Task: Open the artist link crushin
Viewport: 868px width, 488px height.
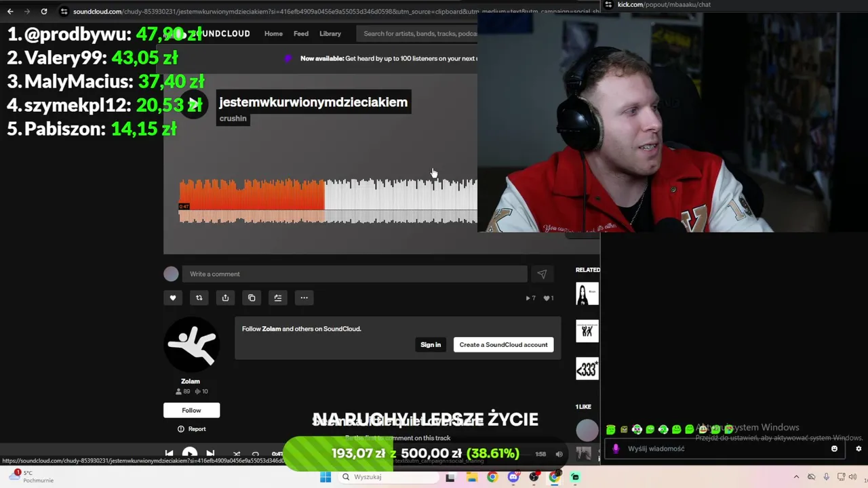Action: tap(233, 118)
